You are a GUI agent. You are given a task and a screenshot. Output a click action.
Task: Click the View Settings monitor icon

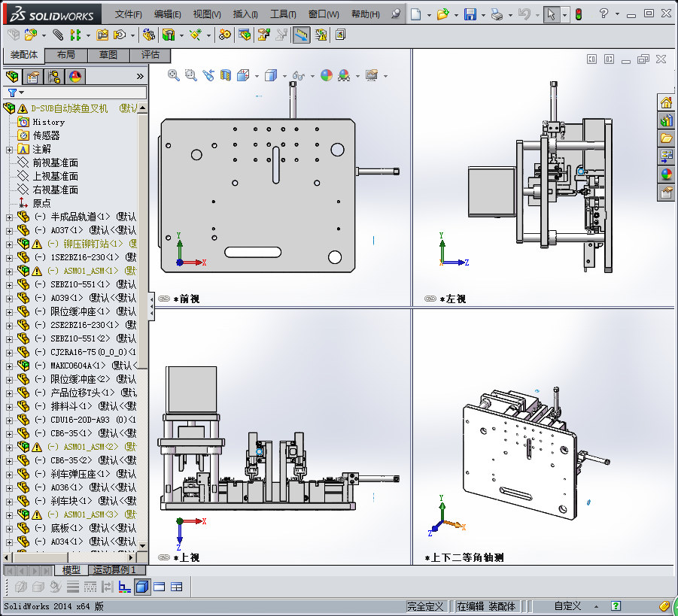point(372,75)
